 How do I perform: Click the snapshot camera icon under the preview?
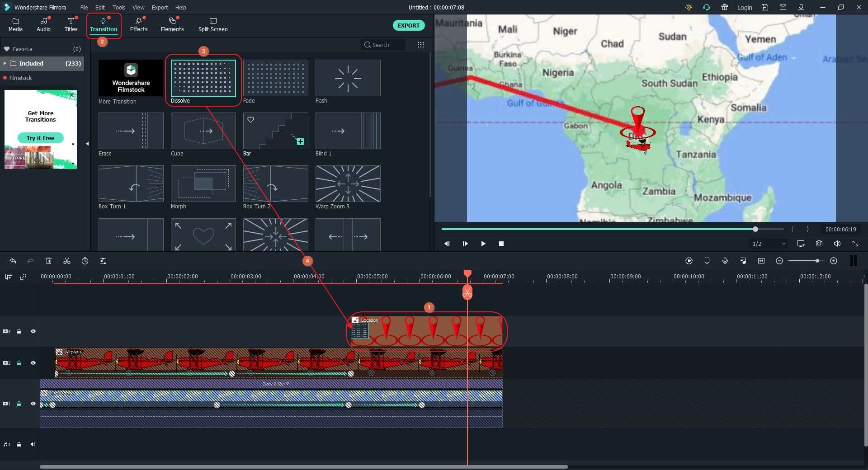tap(819, 244)
